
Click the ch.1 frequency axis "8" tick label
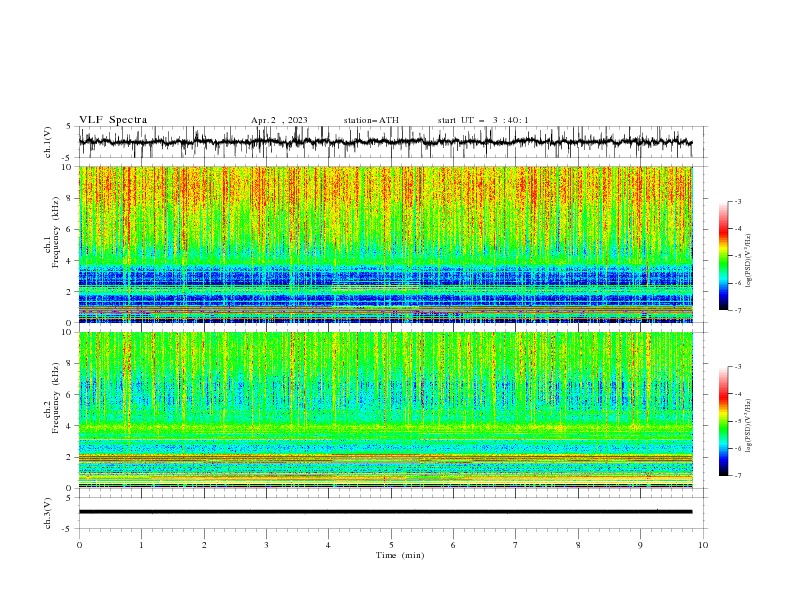point(70,198)
